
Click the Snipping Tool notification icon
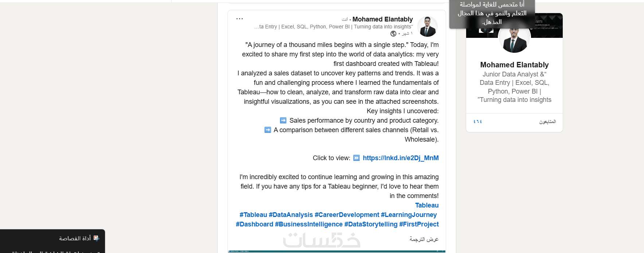pos(96,238)
